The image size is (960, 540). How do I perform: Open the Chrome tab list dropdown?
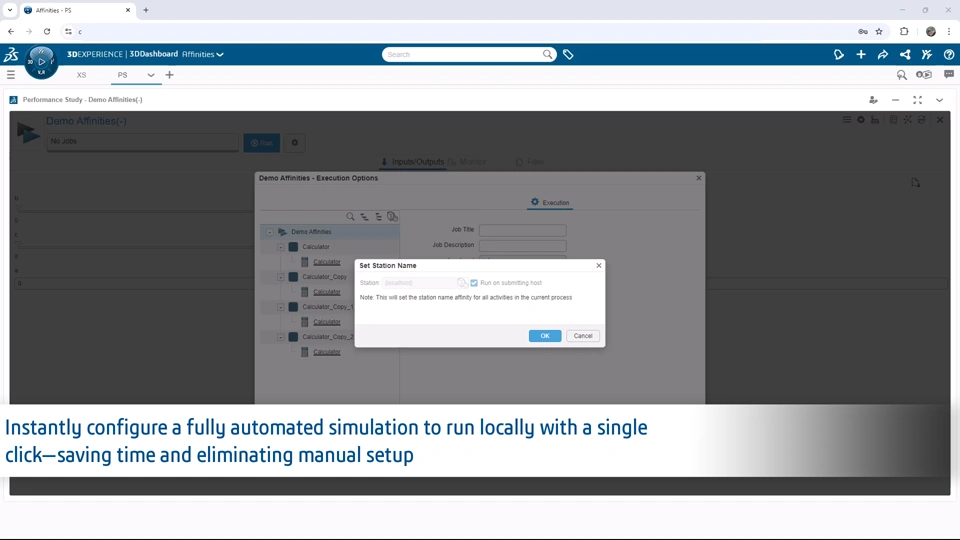point(10,10)
